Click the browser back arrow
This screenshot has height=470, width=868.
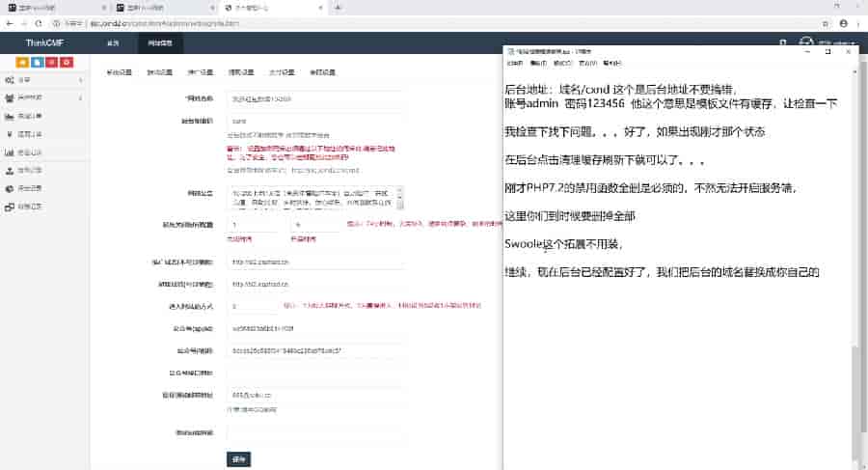[10, 23]
